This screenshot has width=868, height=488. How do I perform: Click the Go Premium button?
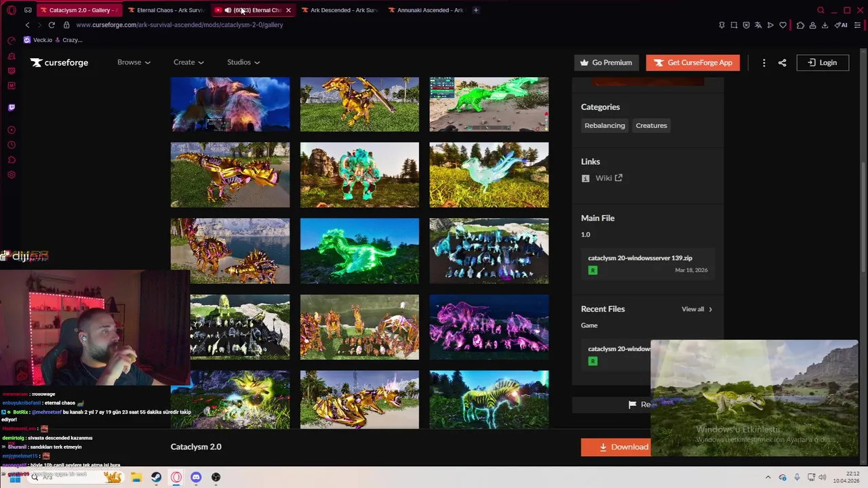pos(606,62)
